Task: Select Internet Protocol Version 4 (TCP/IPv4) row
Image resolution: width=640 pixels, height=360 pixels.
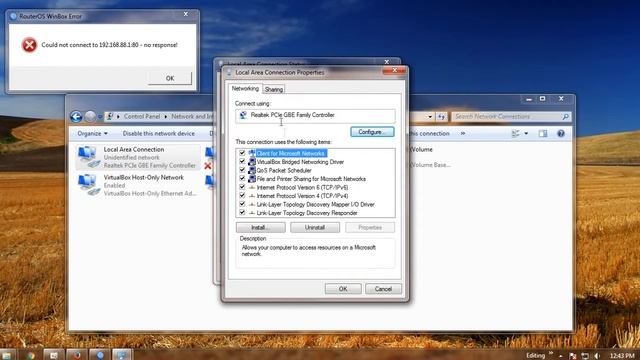Action: tap(302, 196)
